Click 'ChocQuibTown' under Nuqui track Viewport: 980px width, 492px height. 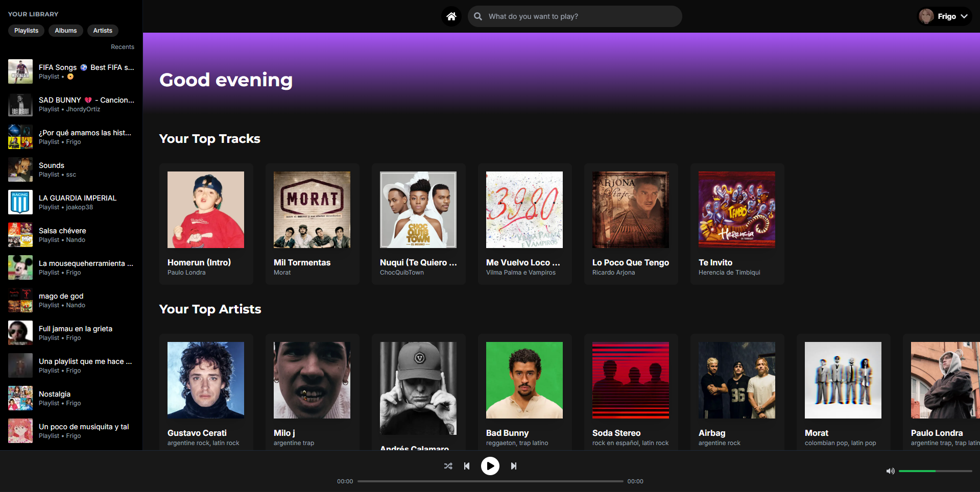(402, 273)
